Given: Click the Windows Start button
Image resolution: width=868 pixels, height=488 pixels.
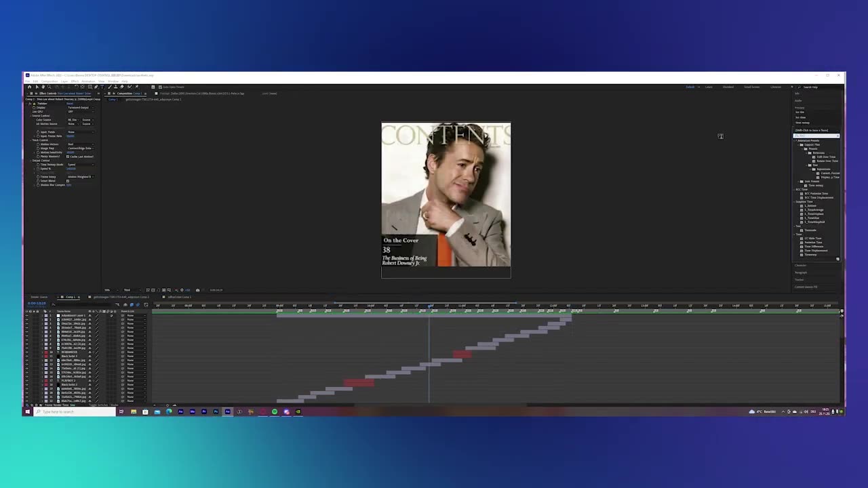Looking at the screenshot, I should pyautogui.click(x=27, y=411).
